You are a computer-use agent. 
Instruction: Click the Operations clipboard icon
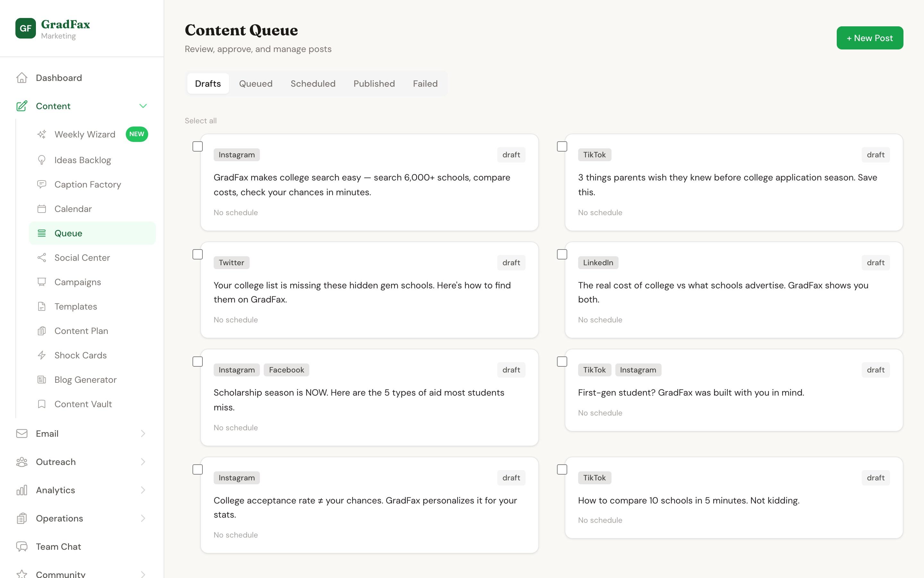(x=22, y=518)
